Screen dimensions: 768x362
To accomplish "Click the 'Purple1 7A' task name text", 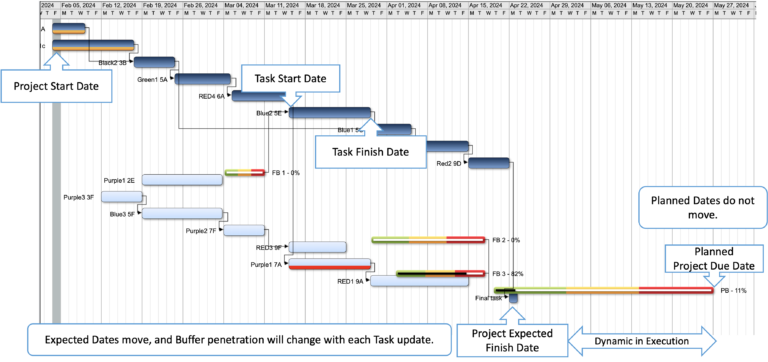I will click(266, 265).
